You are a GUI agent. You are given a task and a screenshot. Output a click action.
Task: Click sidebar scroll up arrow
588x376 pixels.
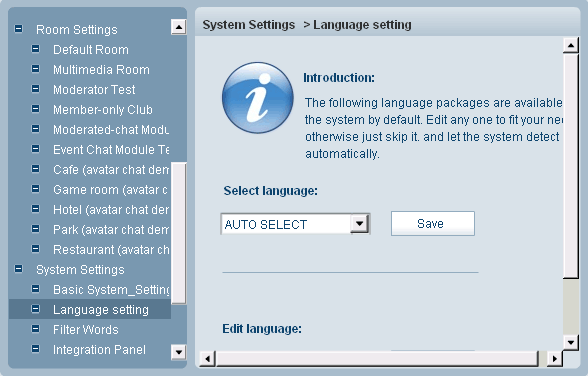179,27
